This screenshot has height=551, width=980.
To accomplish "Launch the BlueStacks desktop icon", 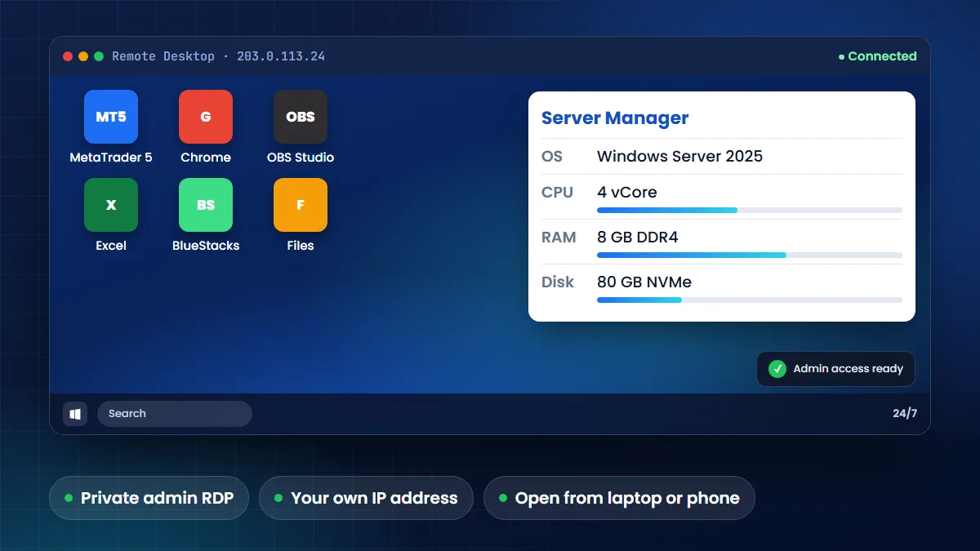I will pos(206,205).
